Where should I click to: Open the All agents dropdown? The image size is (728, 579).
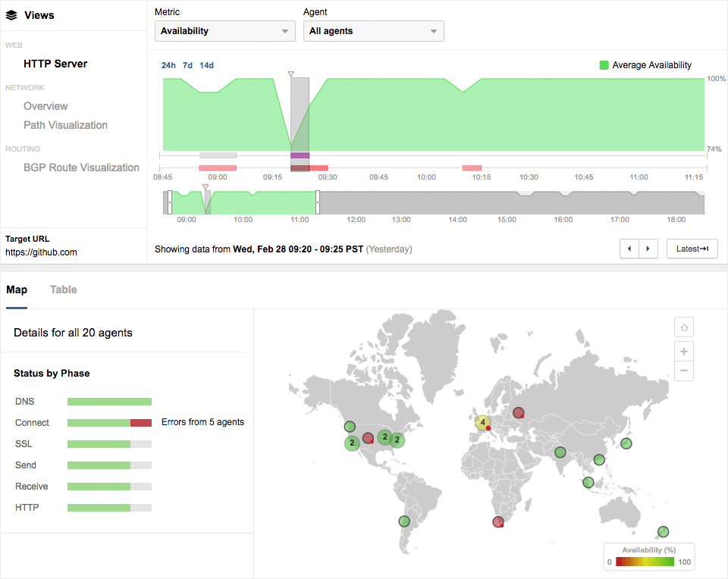373,31
